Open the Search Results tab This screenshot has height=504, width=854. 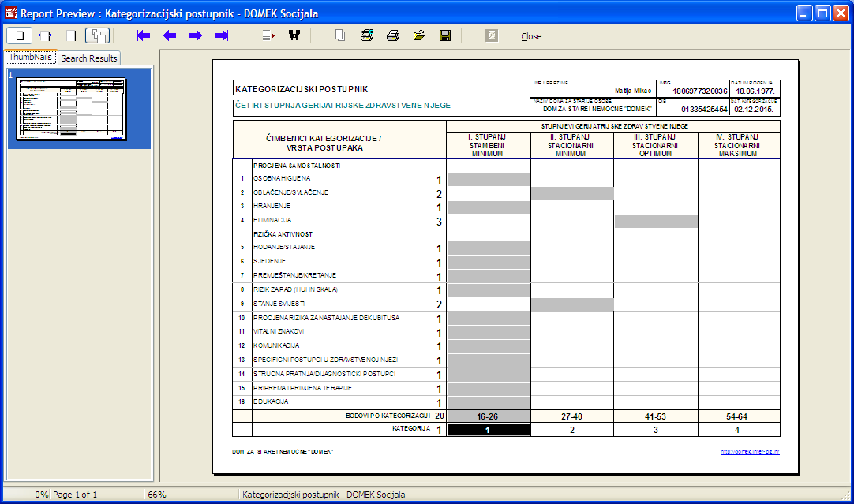(88, 58)
